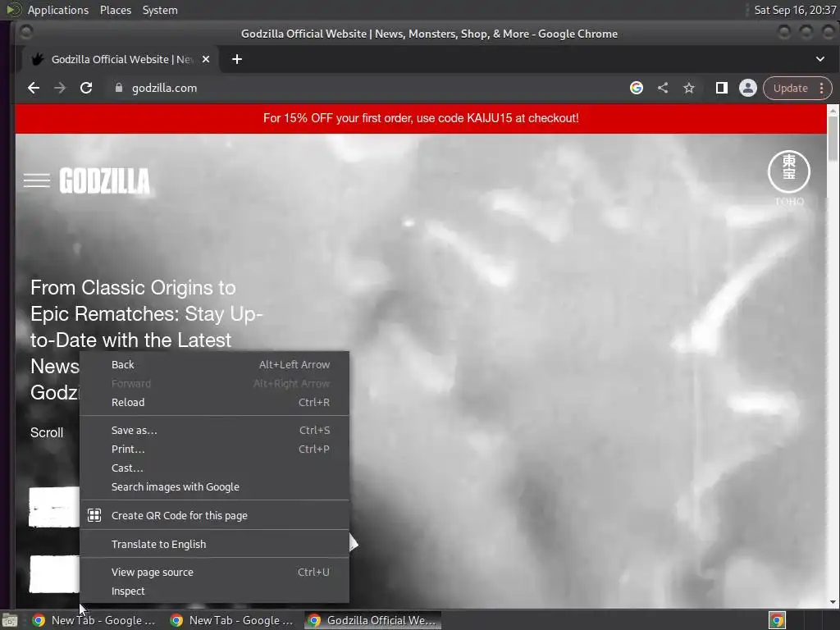Go back using the browser back arrow

click(x=33, y=88)
